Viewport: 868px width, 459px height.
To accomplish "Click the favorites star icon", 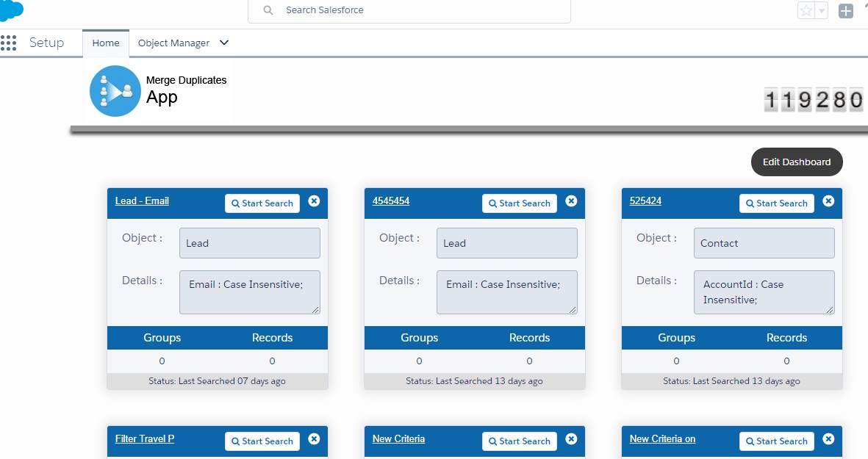I will point(806,11).
